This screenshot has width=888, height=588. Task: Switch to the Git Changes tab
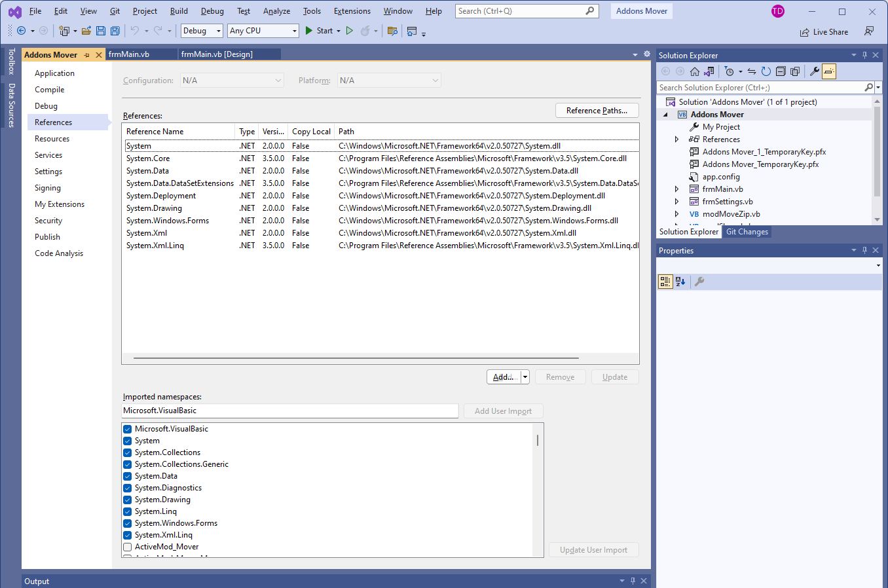coord(747,232)
